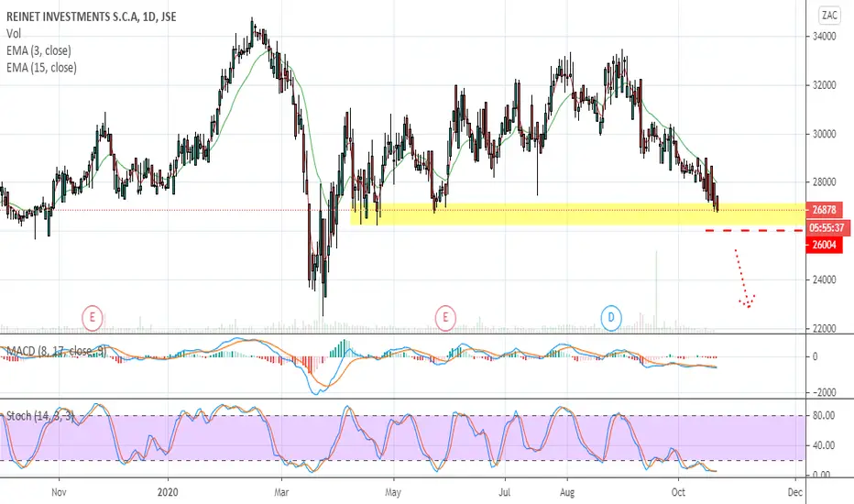Viewport: 854px width, 504px height.
Task: Click the 22000 price axis label
Action: [x=824, y=329]
